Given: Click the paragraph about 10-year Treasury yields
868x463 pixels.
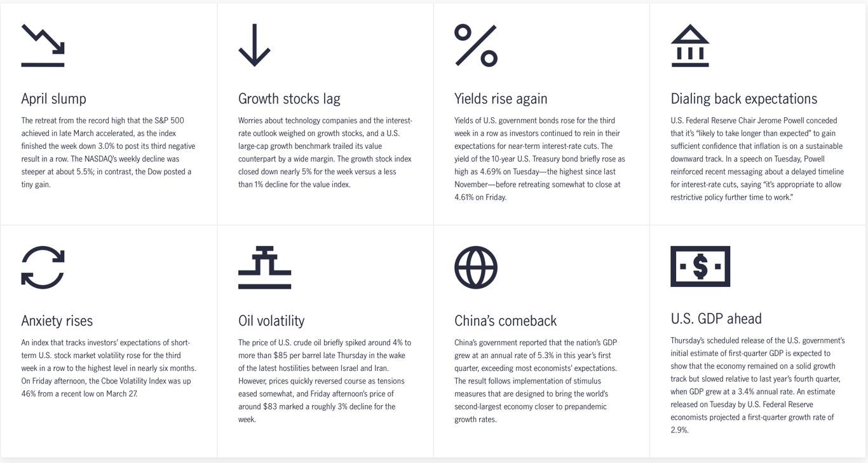Looking at the screenshot, I should coord(539,159).
